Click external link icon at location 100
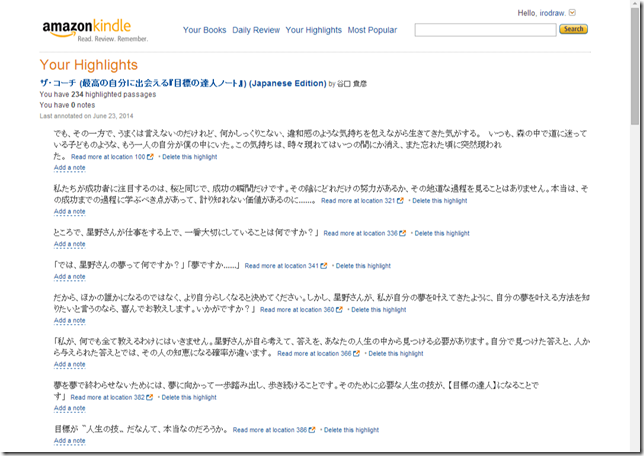 click(150, 157)
